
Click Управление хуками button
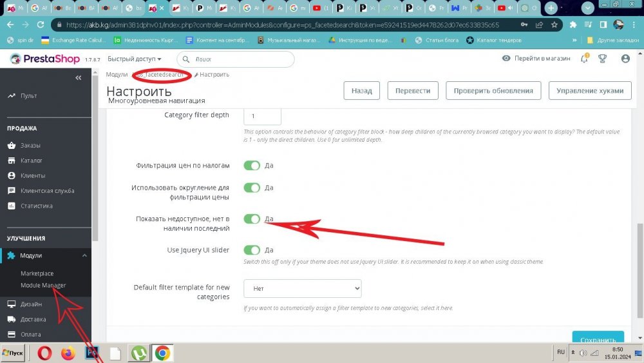coord(590,90)
